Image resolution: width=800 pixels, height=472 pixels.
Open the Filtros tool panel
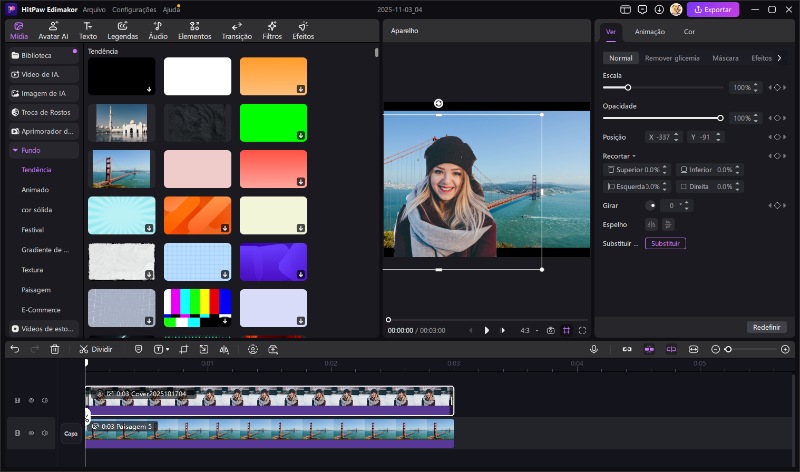coord(272,29)
